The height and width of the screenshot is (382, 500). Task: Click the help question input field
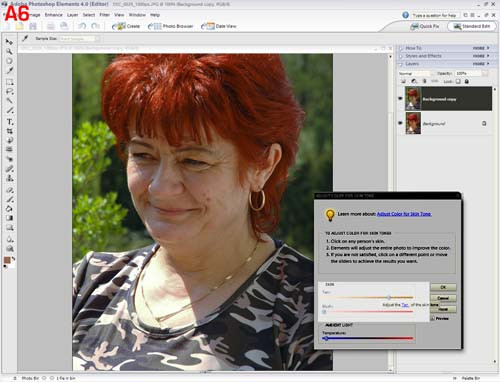(435, 15)
